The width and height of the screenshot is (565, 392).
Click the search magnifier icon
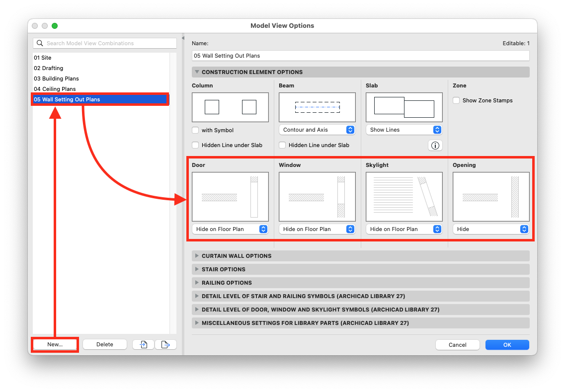[x=40, y=43]
